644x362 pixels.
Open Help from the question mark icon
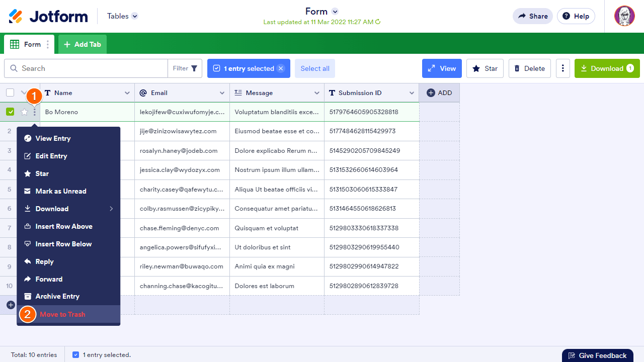[576, 16]
